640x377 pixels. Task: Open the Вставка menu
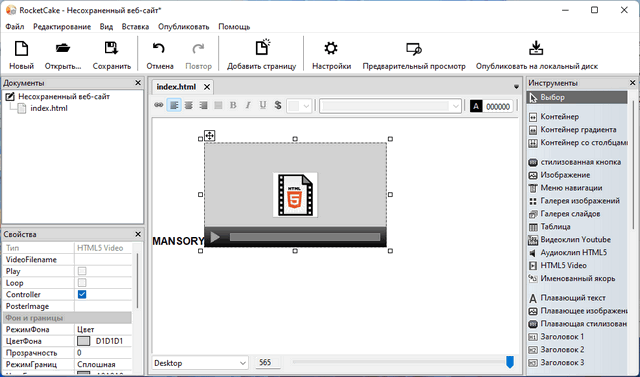(x=135, y=27)
